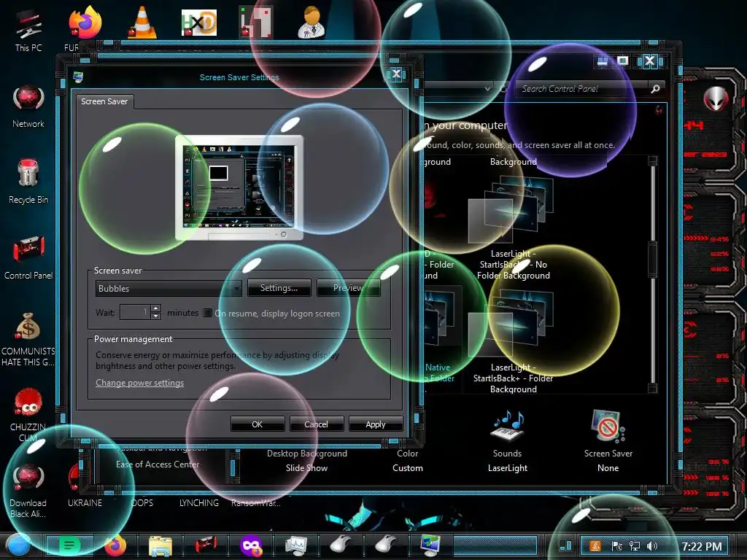Decrease the Wait minutes spinner

pos(155,316)
